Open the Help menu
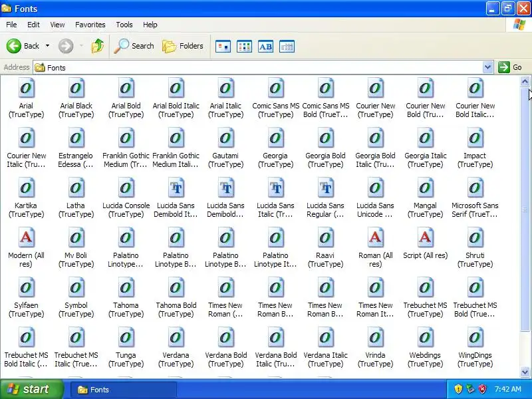Viewport: 532px width, 399px height. pos(150,25)
